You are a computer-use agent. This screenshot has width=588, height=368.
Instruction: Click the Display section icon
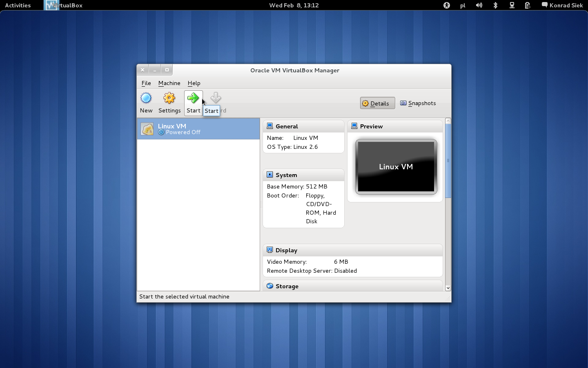pyautogui.click(x=269, y=250)
